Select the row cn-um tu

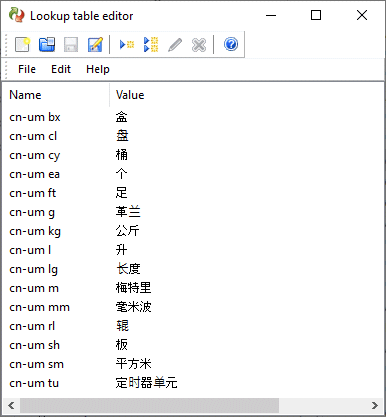point(193,383)
